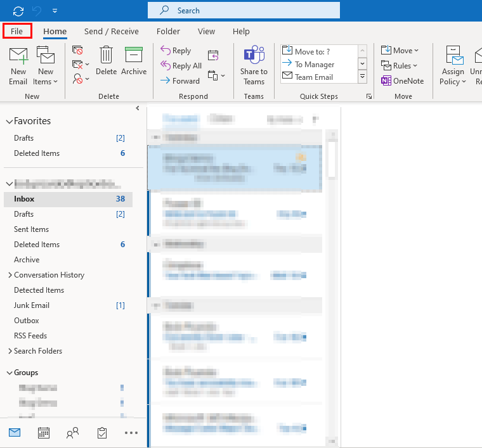Click the Ignore conversation icon
The image size is (482, 448).
coord(77,50)
